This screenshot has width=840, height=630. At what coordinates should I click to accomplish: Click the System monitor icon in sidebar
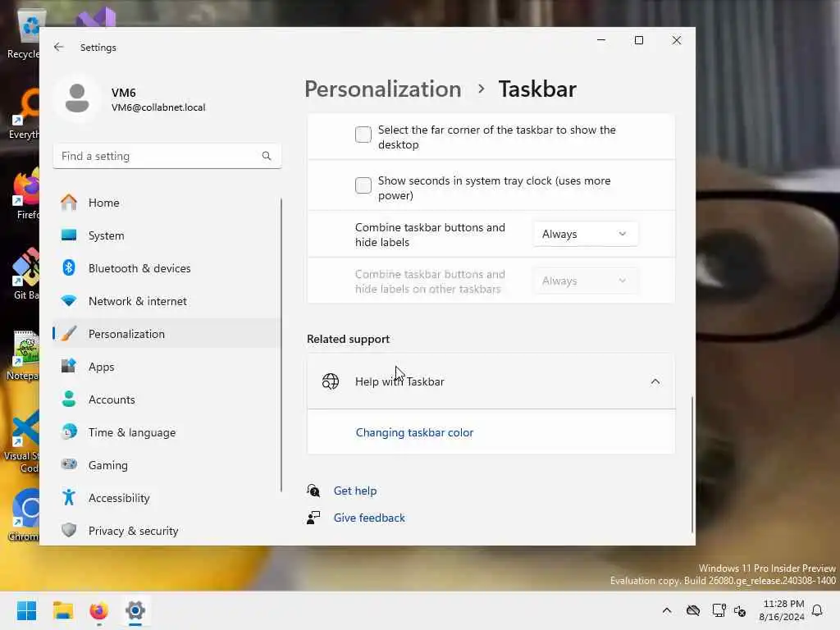[x=69, y=235]
